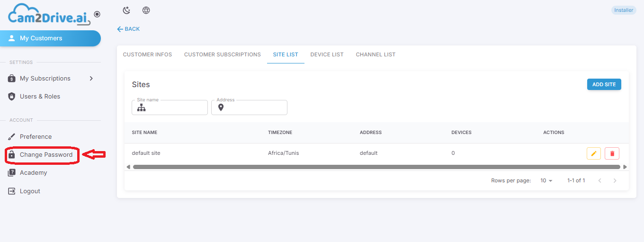The image size is (644, 242).
Task: Click the horizontal table scrollbar
Action: [376, 167]
